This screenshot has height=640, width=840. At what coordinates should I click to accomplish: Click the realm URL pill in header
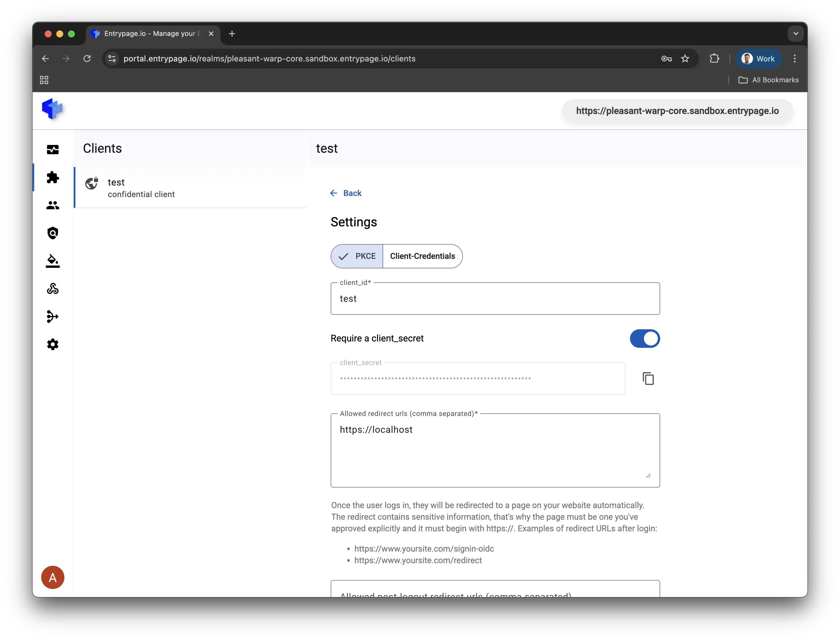tap(677, 111)
